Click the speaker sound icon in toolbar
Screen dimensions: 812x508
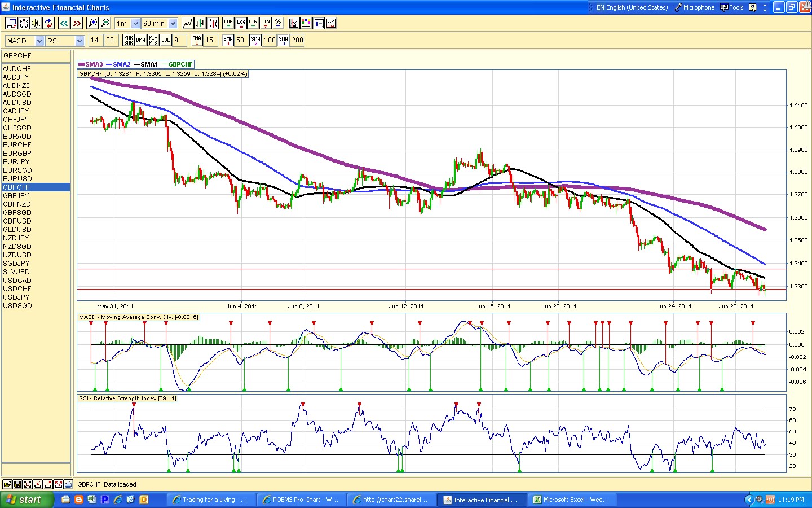[36, 23]
